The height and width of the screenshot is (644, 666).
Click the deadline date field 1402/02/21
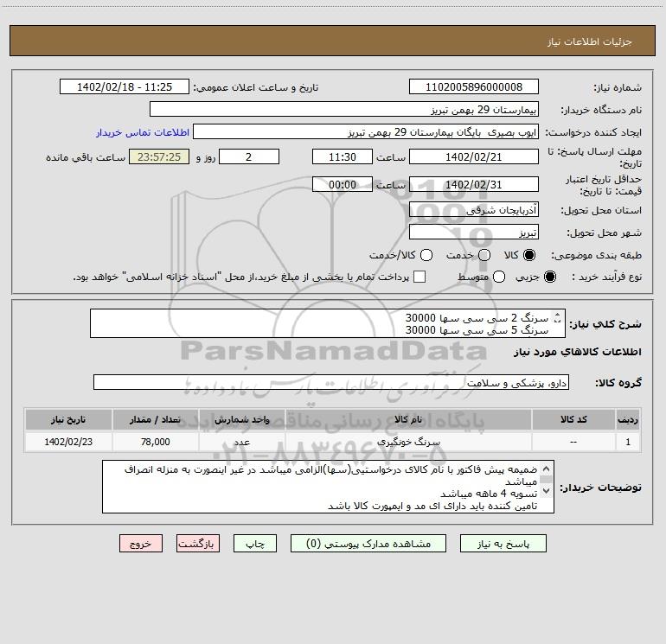pyautogui.click(x=474, y=157)
